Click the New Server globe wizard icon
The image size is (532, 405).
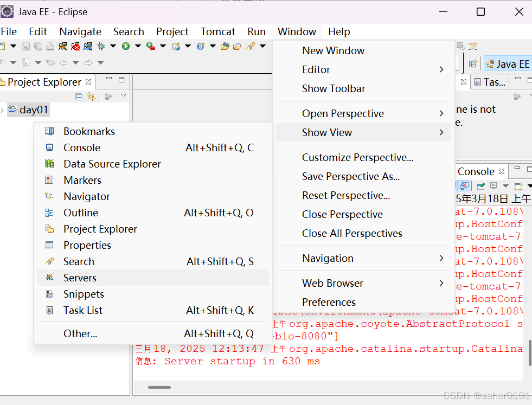[176, 46]
